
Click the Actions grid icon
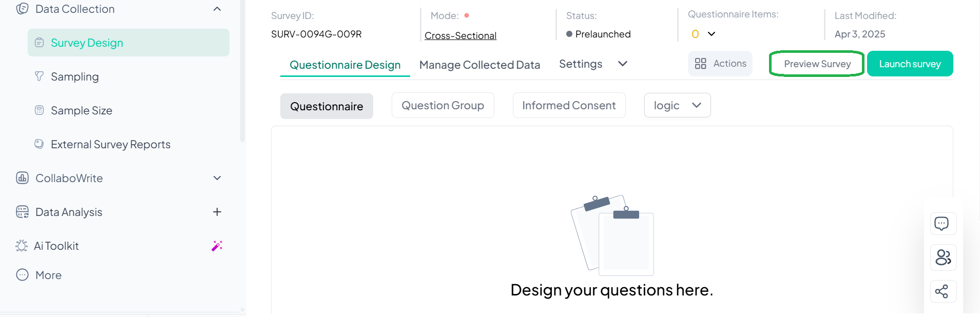pos(700,64)
